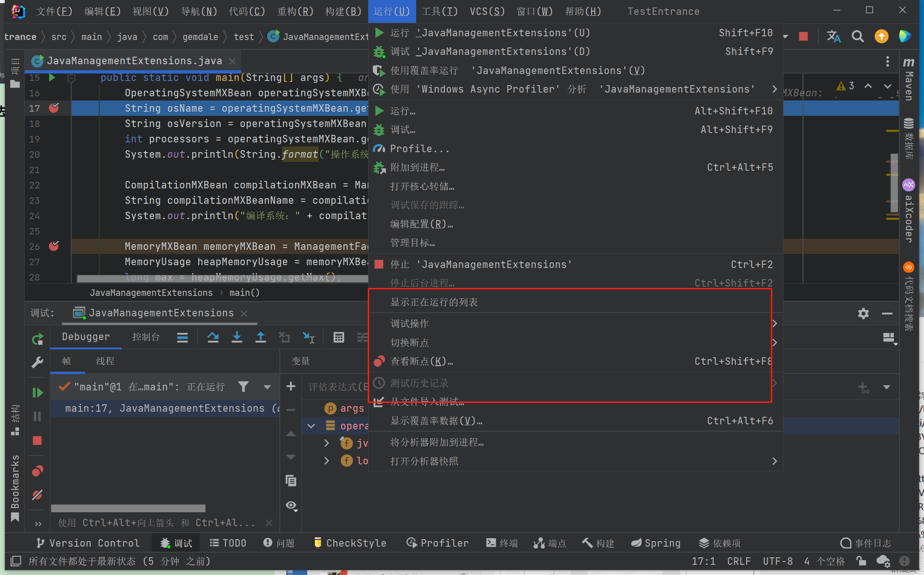Viewport: 924px width, 575px height.
Task: Click the debug panel gear settings icon
Action: coord(863,314)
